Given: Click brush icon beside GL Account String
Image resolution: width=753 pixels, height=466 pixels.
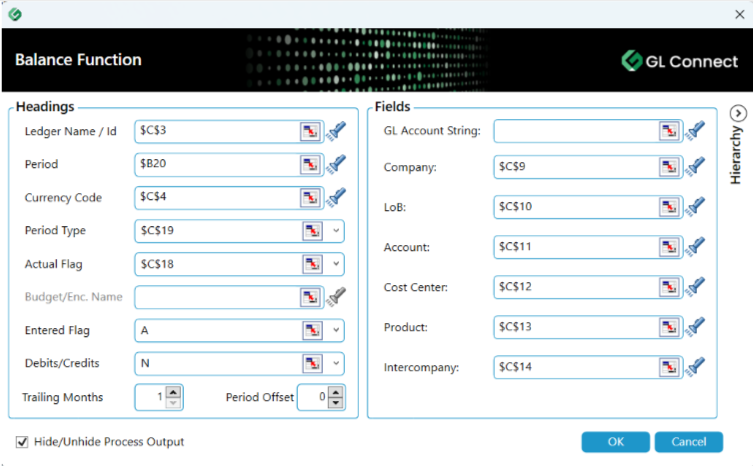Looking at the screenshot, I should click(x=695, y=131).
